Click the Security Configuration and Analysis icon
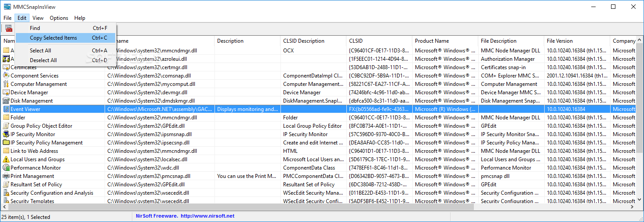Screen dimensions: 644x222 6,193
